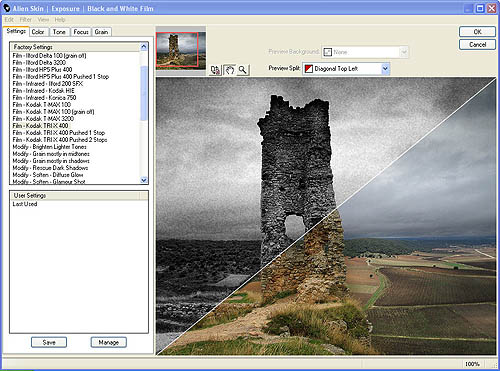Click the OK button
The height and width of the screenshot is (371, 500).
coord(477,32)
